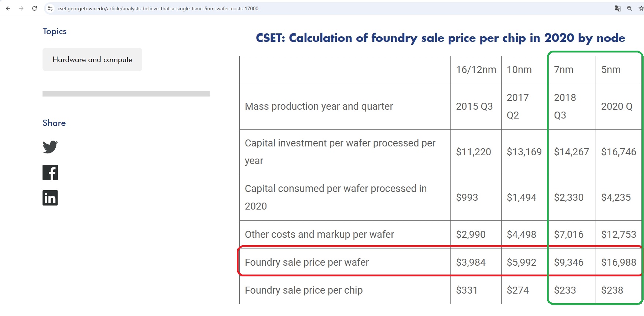Image resolution: width=644 pixels, height=316 pixels.
Task: Share the article on Facebook
Action: pos(50,172)
